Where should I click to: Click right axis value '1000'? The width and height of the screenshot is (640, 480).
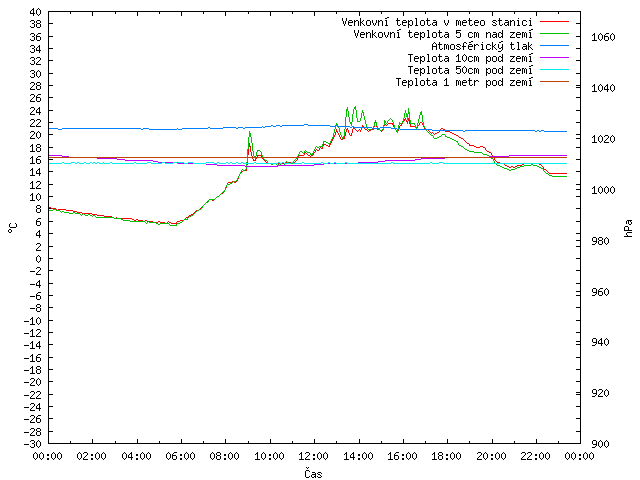[x=603, y=190]
